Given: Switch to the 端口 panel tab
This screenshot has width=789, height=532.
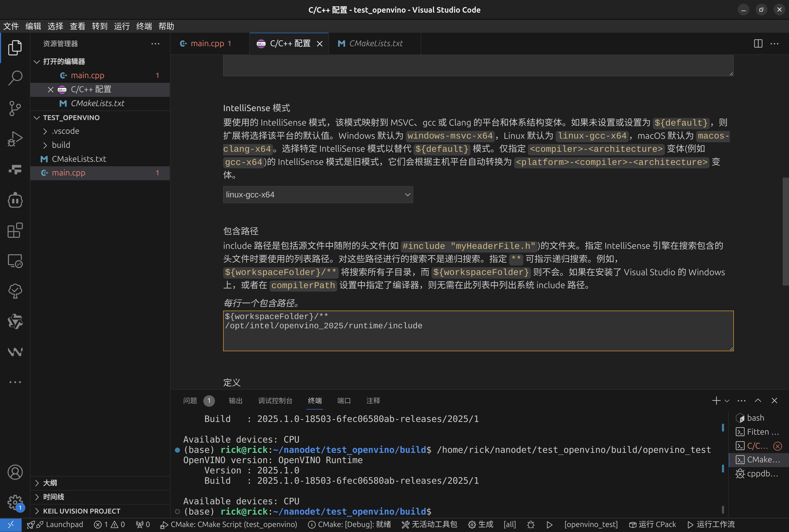Looking at the screenshot, I should tap(344, 401).
